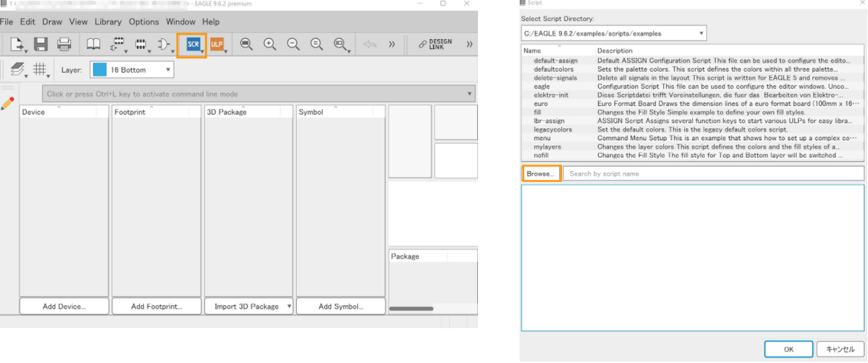Click the horizontal scrollbar under Package panel
Screen dimensions: 868x363
(413, 309)
